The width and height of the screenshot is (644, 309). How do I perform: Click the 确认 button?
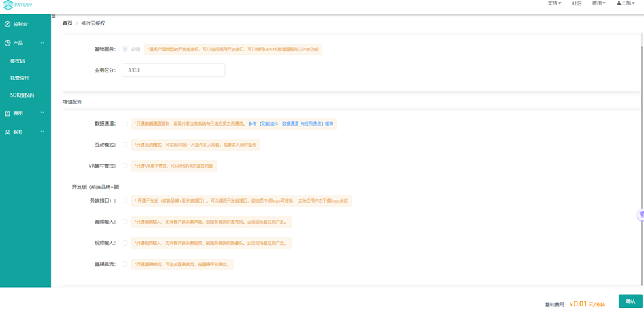630,301
